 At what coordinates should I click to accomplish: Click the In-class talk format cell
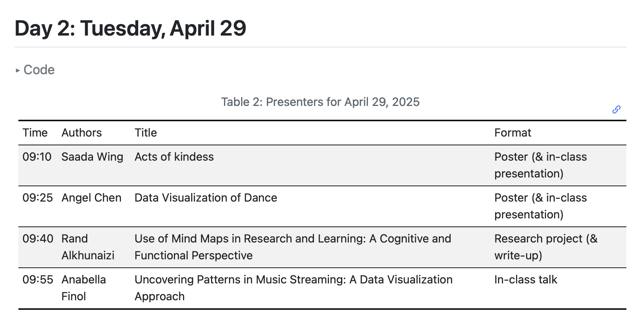[x=526, y=280]
